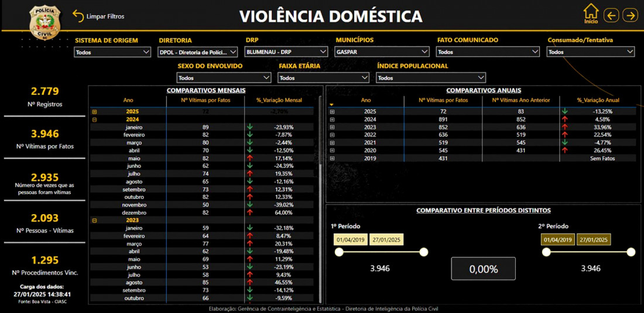
Task: Expand 2021 row in annual comparison table
Action: (x=332, y=143)
